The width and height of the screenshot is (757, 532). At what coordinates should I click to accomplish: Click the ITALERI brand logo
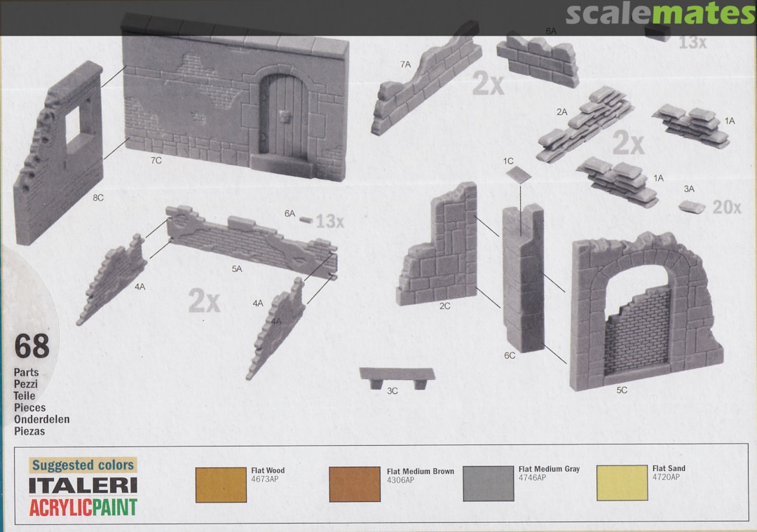[x=83, y=486]
